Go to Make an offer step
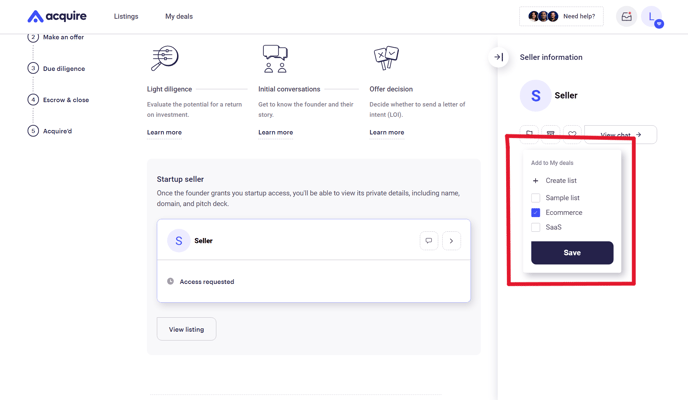Viewport: 688px width, 400px height. (63, 37)
